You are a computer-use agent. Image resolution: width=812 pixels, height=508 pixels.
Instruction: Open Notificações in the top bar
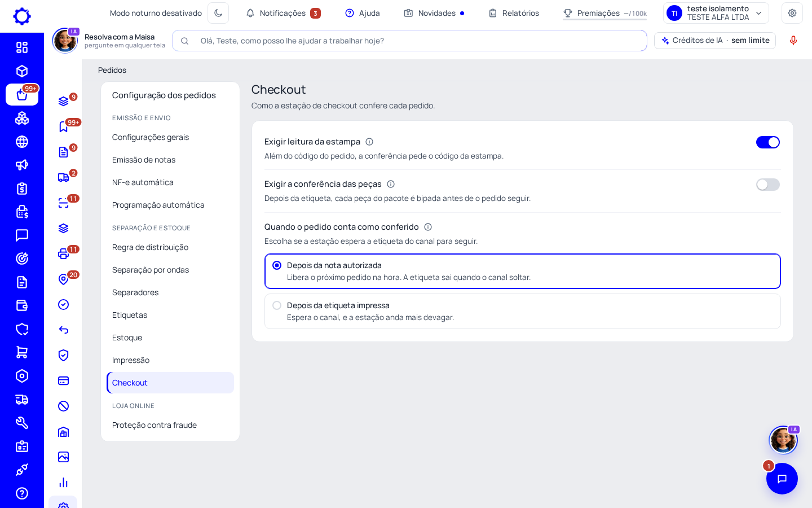point(283,13)
